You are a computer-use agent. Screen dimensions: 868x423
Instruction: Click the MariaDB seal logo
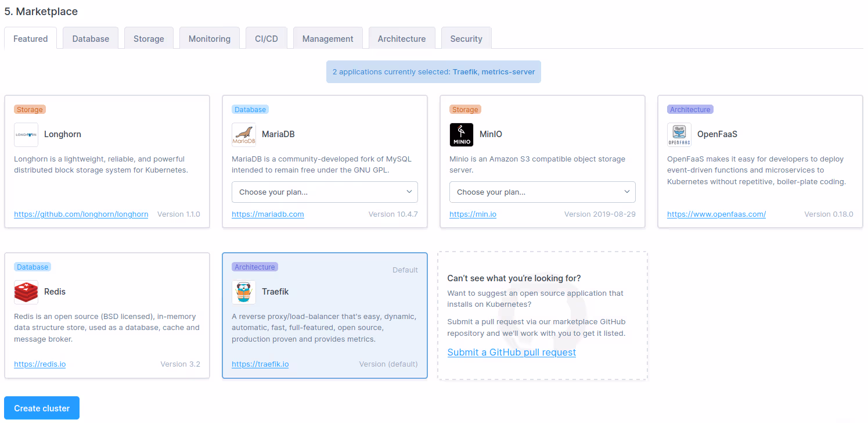tap(244, 135)
